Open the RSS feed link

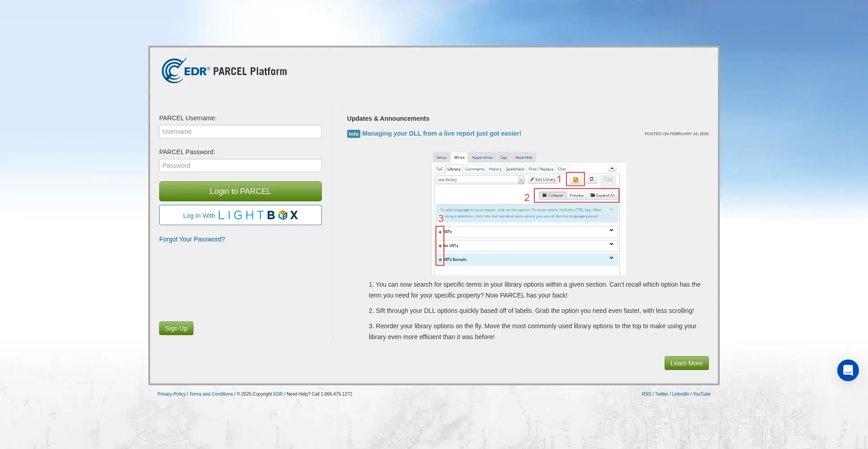(646, 394)
